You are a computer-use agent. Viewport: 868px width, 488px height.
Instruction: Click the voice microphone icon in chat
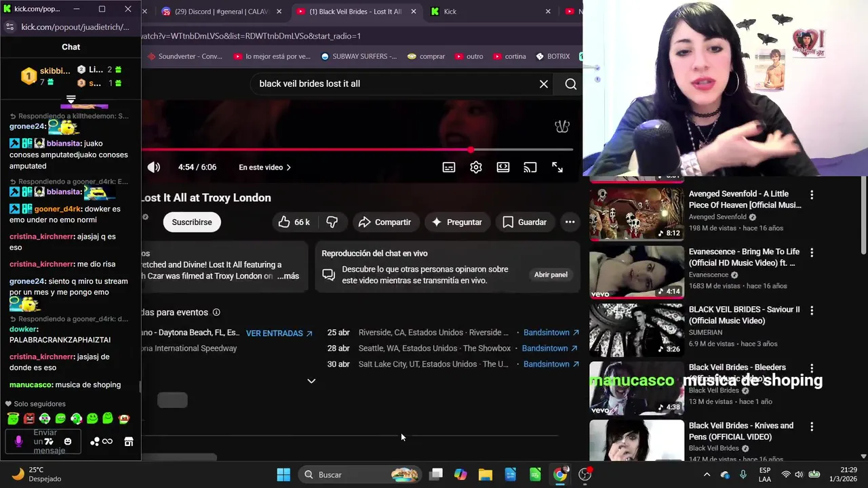18,442
